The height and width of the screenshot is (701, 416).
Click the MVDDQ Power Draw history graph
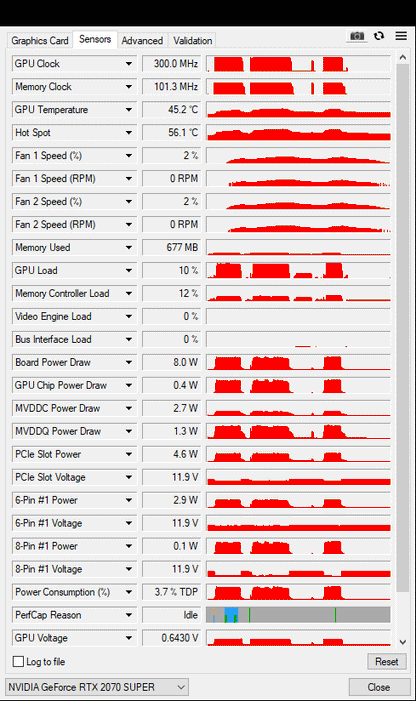[x=298, y=431]
